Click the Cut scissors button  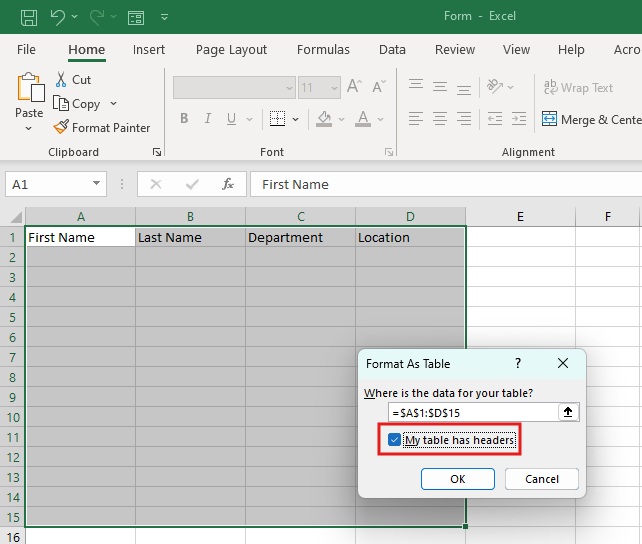click(x=73, y=79)
